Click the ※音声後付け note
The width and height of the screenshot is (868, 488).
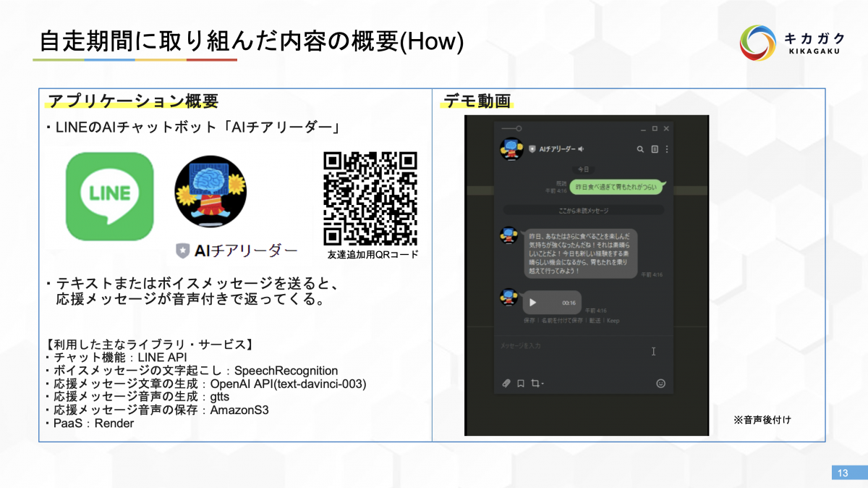(762, 419)
